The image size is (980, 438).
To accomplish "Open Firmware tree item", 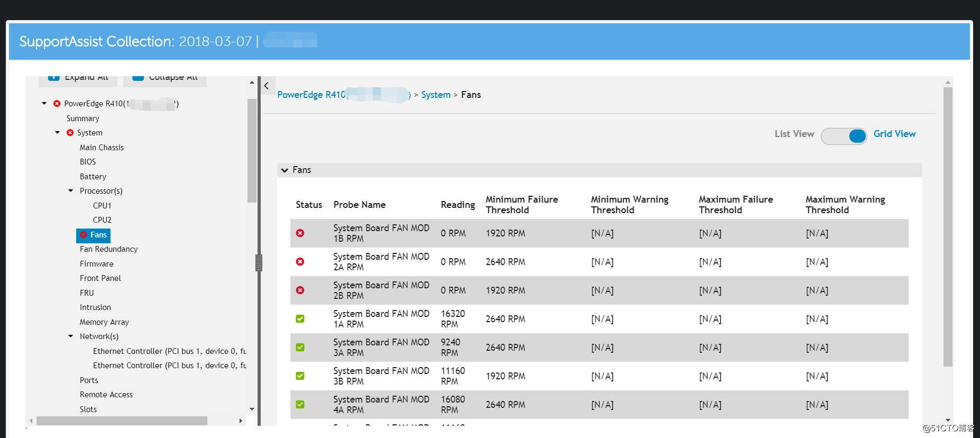I will tap(96, 264).
